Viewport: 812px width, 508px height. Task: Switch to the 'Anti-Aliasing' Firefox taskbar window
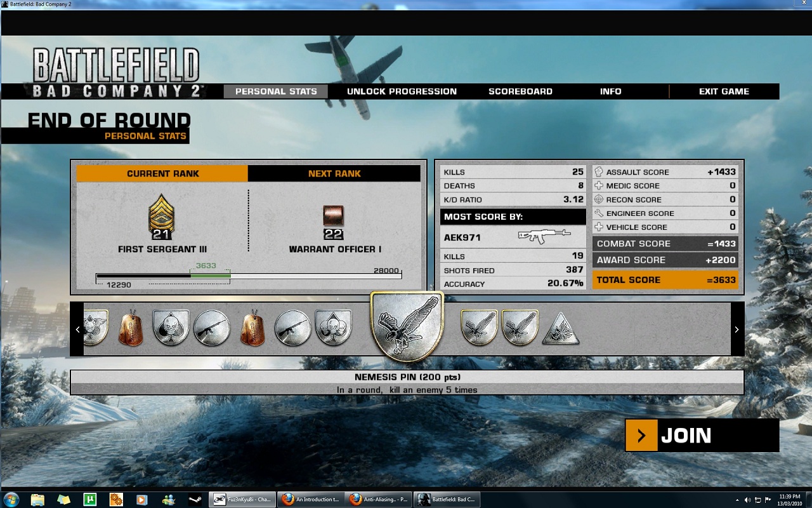tap(379, 499)
